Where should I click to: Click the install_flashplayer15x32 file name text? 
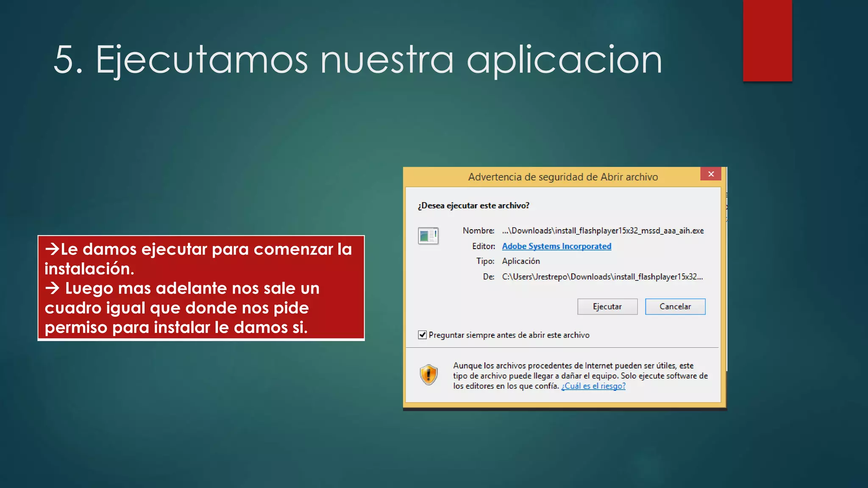pos(602,230)
